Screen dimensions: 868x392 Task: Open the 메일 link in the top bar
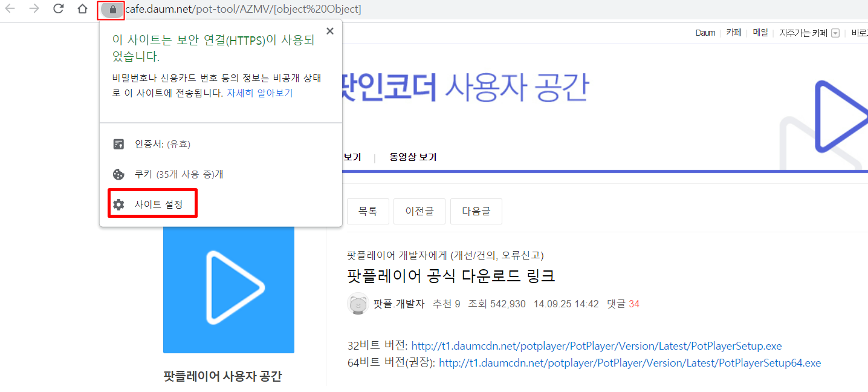pos(760,33)
